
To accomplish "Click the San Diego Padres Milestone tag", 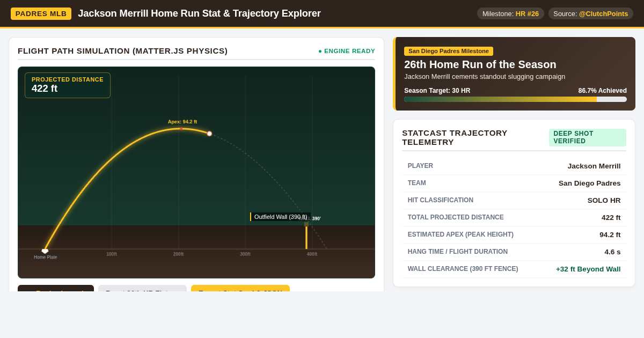I will (x=449, y=51).
